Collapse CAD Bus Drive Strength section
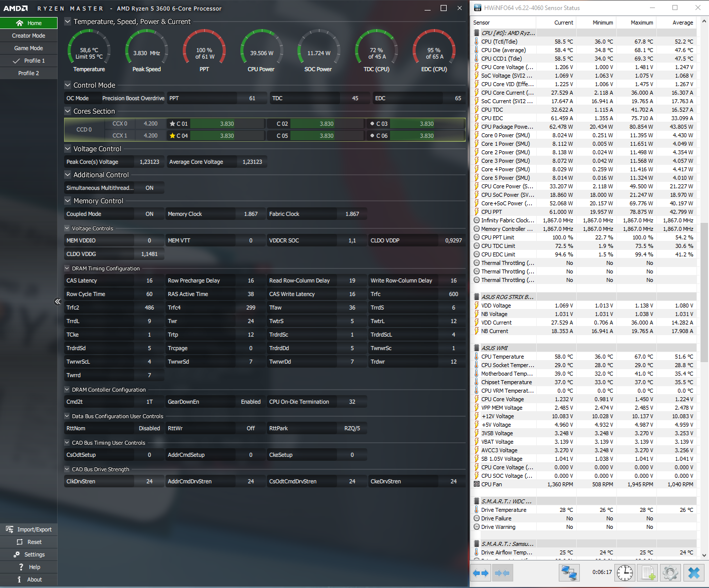The width and height of the screenshot is (709, 588). pyautogui.click(x=67, y=469)
